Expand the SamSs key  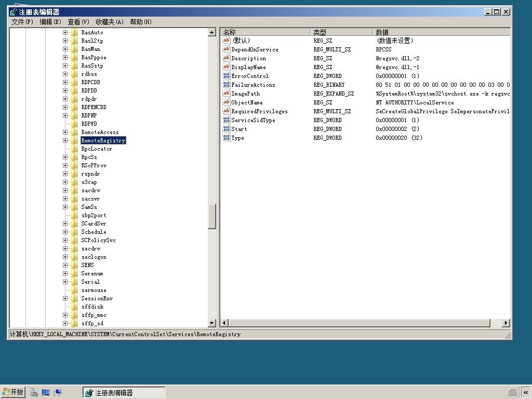point(65,207)
